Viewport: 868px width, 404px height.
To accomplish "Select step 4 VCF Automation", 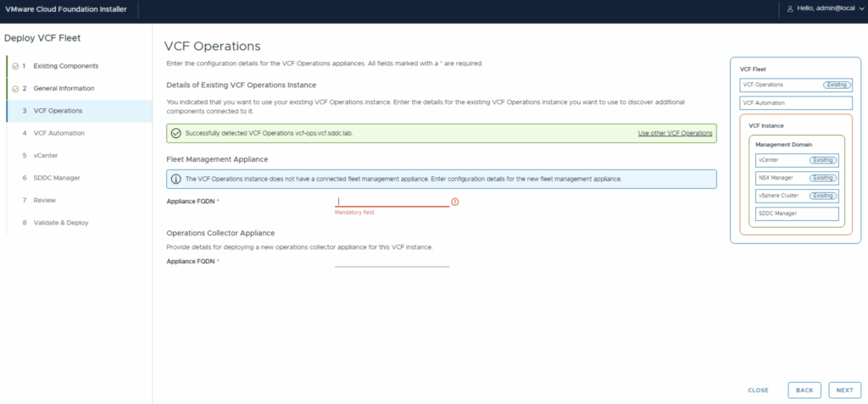I will coord(58,133).
